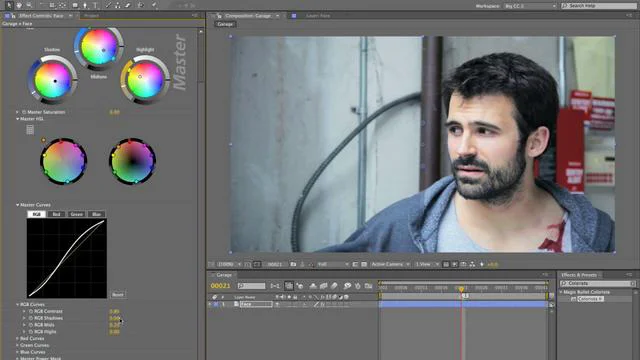
Task: Toggle Master Saturation stopwatch
Action: click(x=24, y=112)
